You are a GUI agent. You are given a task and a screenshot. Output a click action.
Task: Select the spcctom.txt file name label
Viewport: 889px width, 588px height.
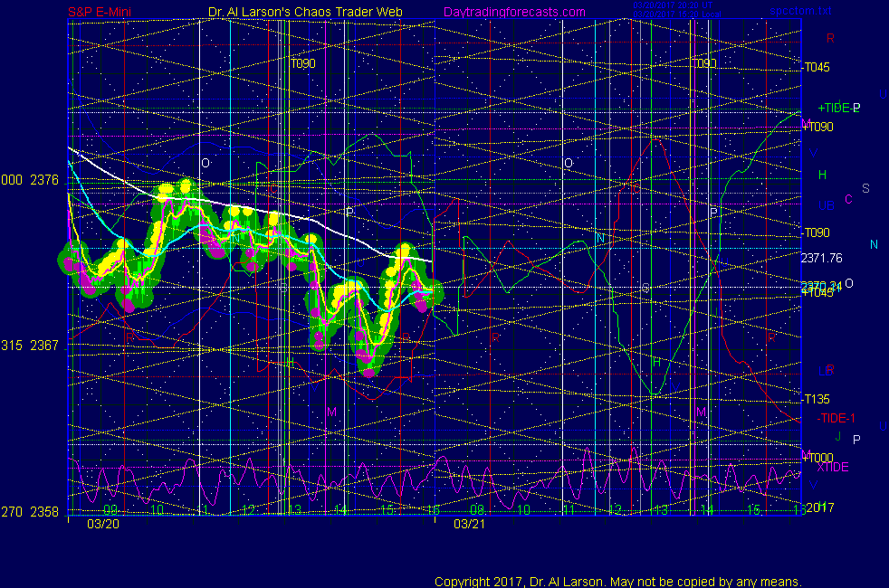pos(800,11)
